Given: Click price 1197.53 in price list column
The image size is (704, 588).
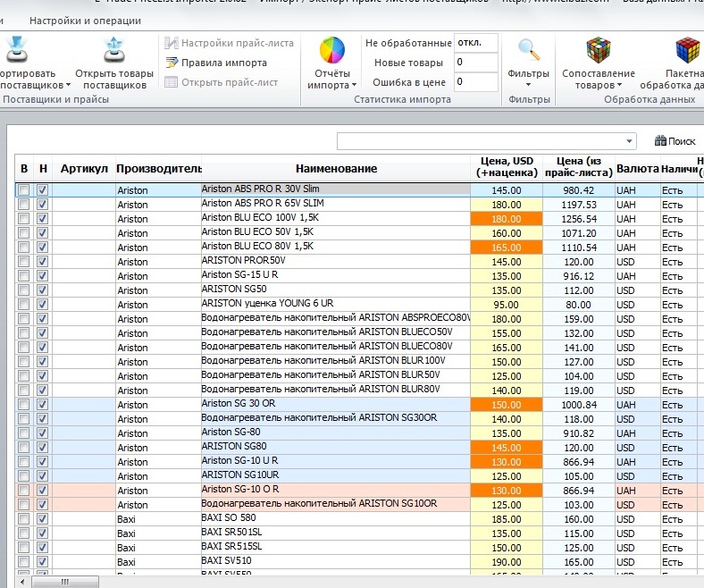Looking at the screenshot, I should 579,205.
